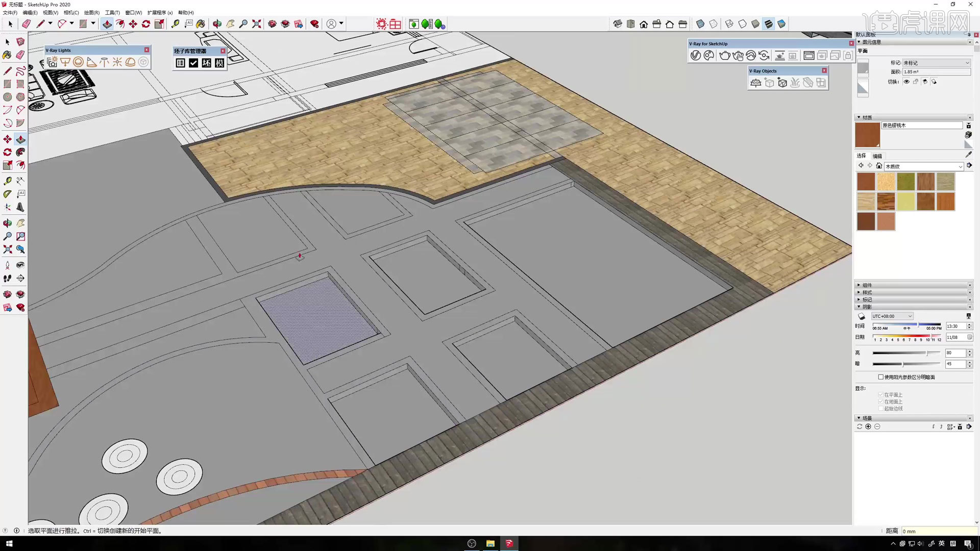This screenshot has height=551, width=980.
Task: Open the UTC+08:00 timezone dropdown
Action: pos(892,316)
